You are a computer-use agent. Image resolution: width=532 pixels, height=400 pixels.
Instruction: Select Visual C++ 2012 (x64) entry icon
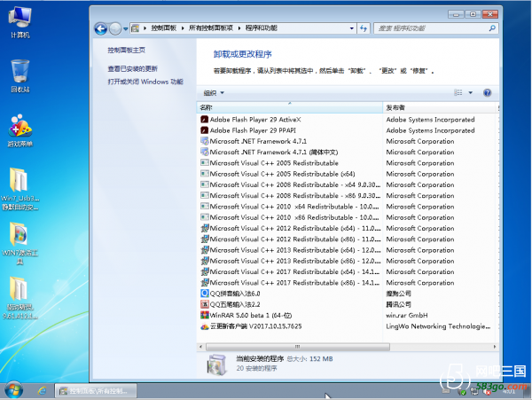pos(204,228)
